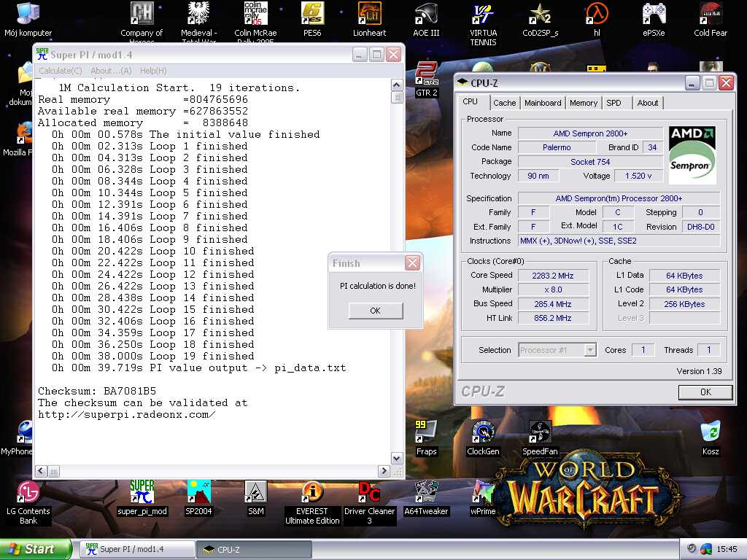Launch Virtua Tennis icon
The width and height of the screenshot is (747, 560).
coord(483,24)
